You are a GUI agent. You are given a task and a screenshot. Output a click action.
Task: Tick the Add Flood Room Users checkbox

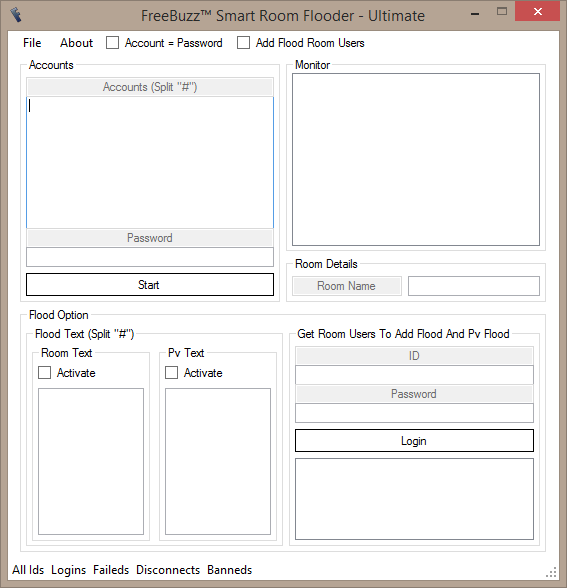[243, 43]
